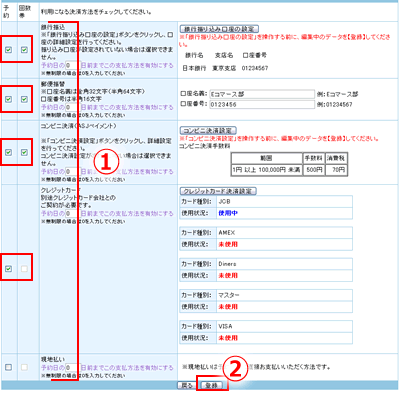Click the 範囲 table header
400x400 pixels.
267,158
